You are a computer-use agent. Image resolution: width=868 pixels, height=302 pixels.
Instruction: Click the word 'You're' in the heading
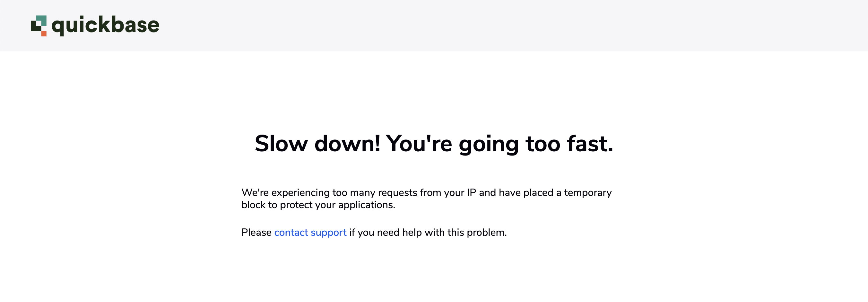pos(419,144)
